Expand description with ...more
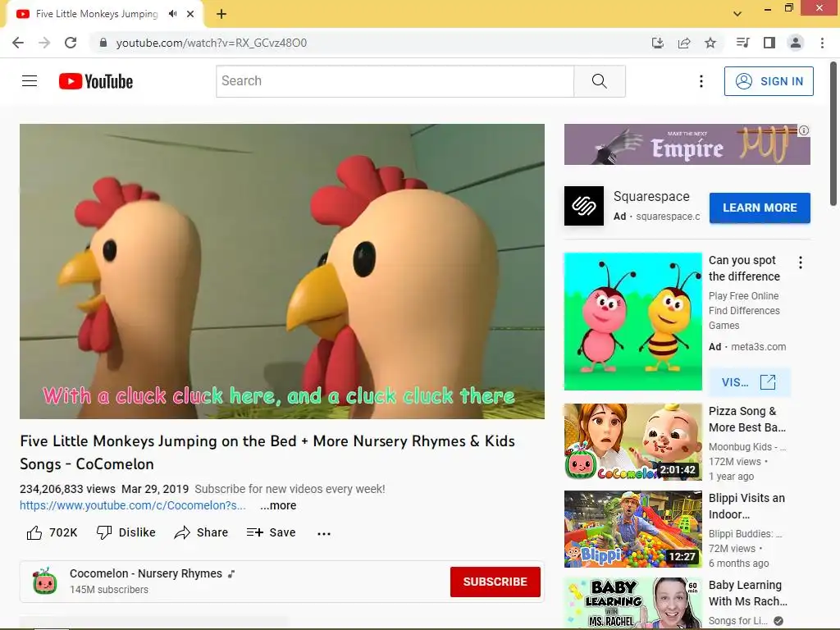The height and width of the screenshot is (630, 840). click(x=278, y=505)
